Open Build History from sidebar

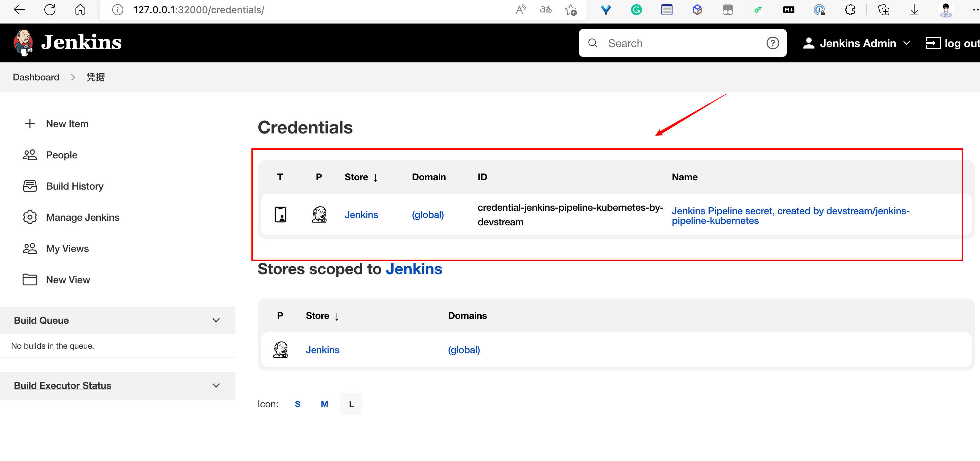pos(74,186)
